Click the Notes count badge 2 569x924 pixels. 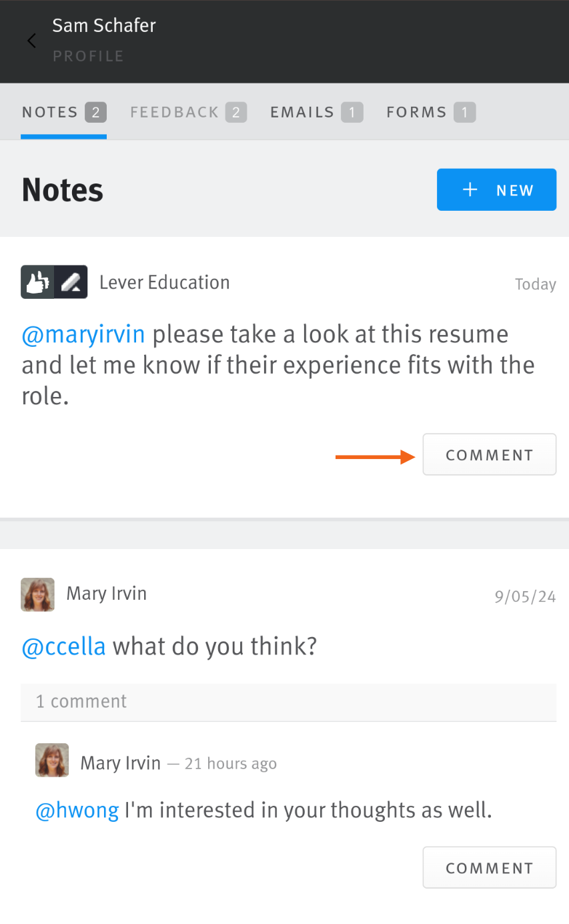(95, 112)
